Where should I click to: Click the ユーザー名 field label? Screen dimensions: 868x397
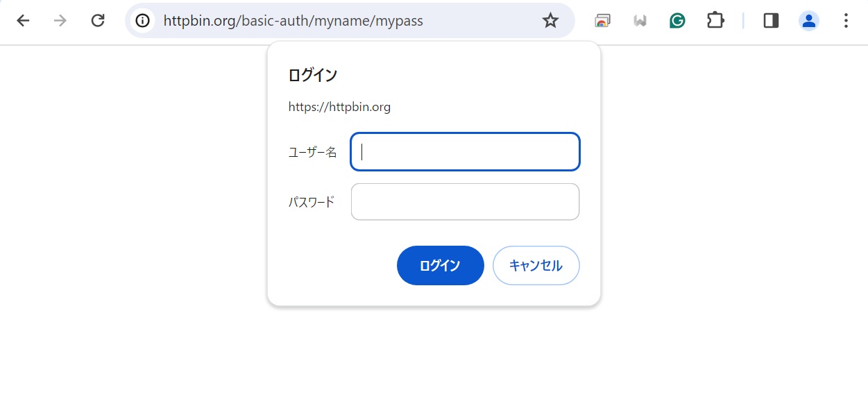[312, 152]
